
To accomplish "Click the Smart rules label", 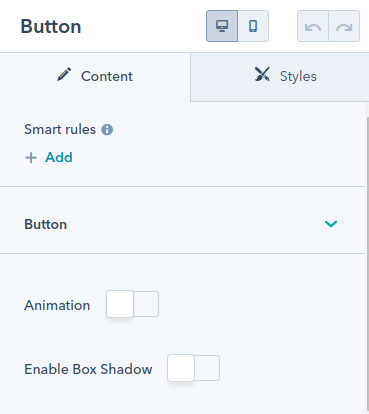I will (x=60, y=129).
